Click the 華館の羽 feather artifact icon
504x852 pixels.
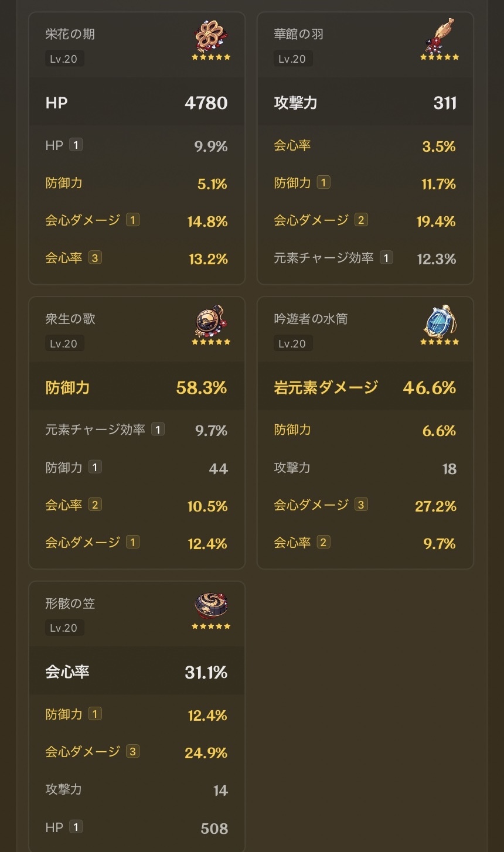(440, 36)
